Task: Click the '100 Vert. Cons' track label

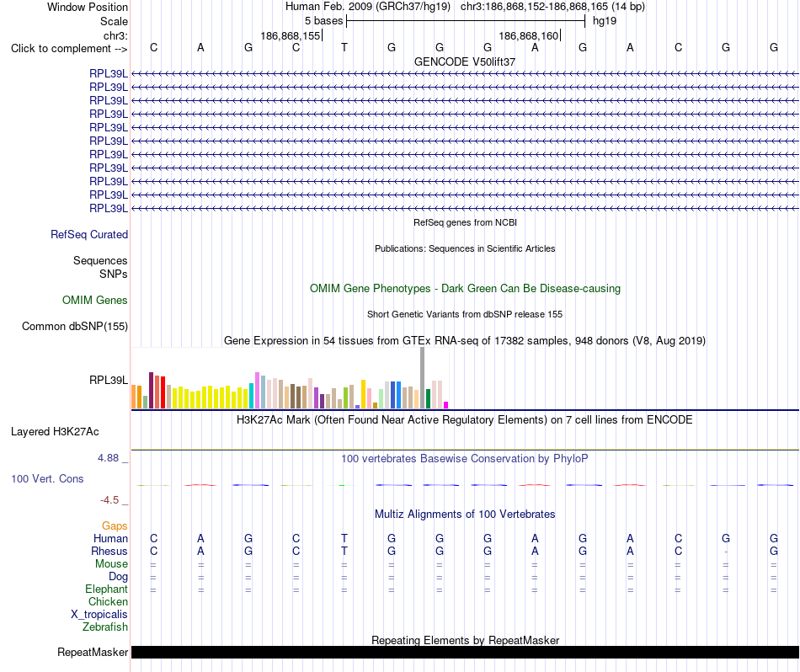Action: pyautogui.click(x=47, y=478)
